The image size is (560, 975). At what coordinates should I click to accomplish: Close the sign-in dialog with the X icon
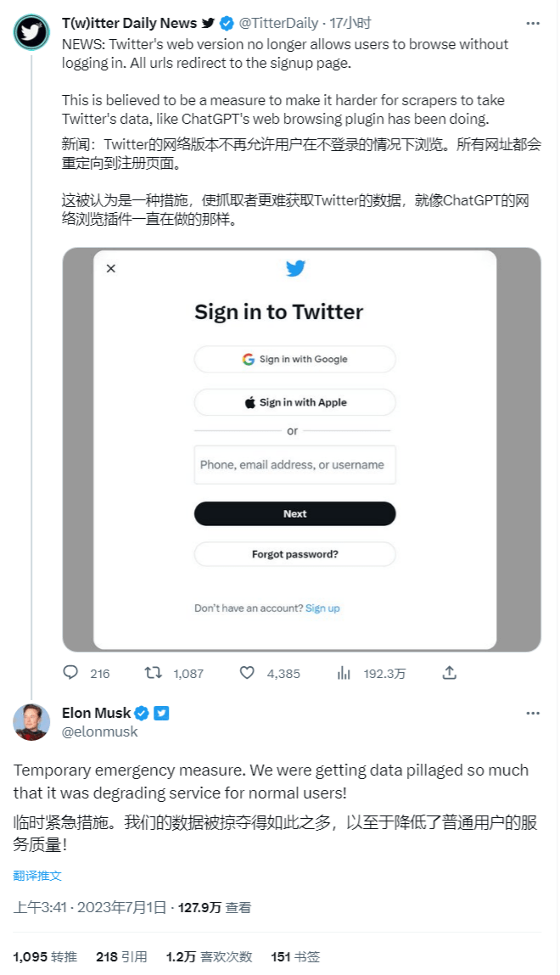(110, 269)
